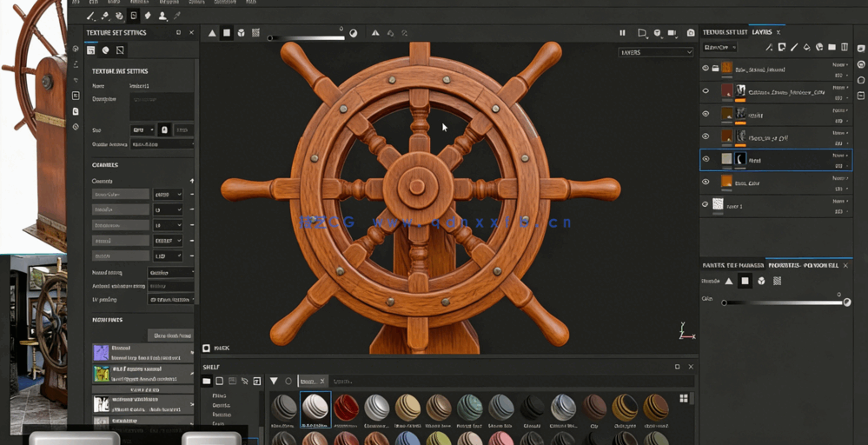Switch to the Properties - Polygon Fill tab

point(803,266)
